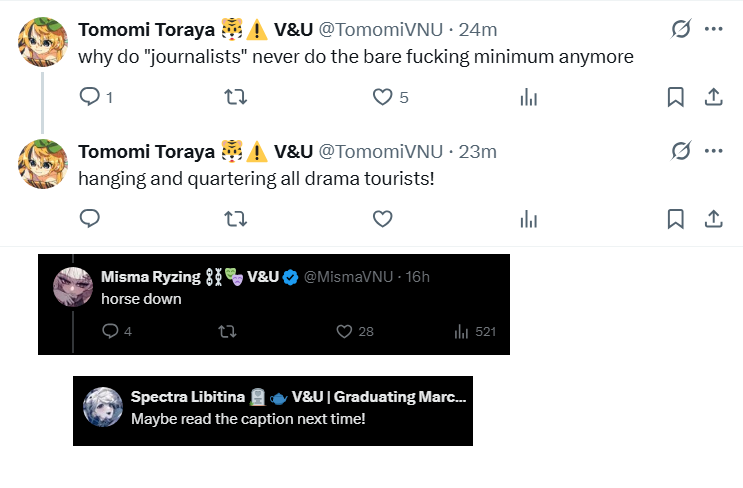Reply to Misma Ryzing's "horse down" tweet
Viewport: 743px width, 488px height.
111,331
